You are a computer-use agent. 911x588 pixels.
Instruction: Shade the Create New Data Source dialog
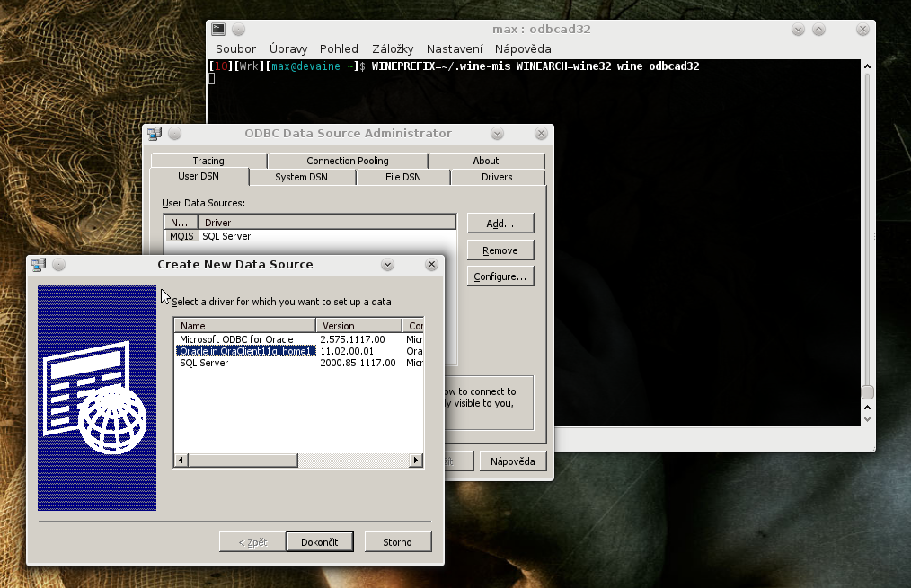(387, 265)
